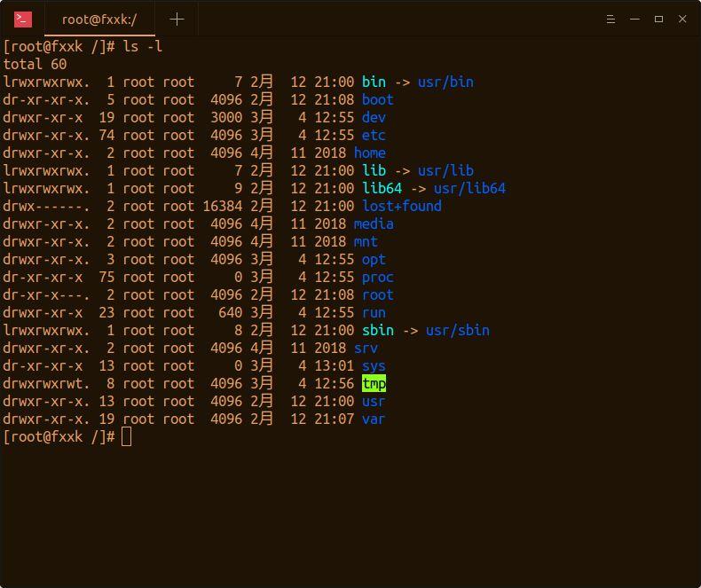Screen dimensions: 701x588
Task: Open a new tab with plus icon
Action: point(177,19)
